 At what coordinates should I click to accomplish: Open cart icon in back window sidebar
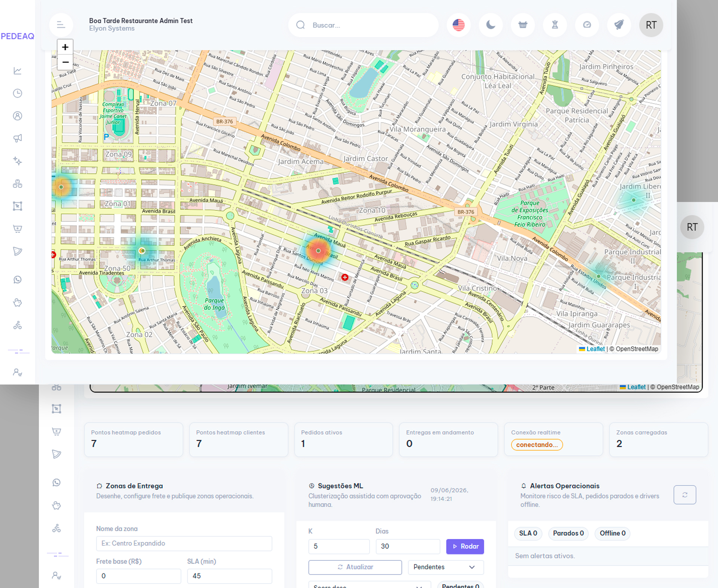point(56,432)
